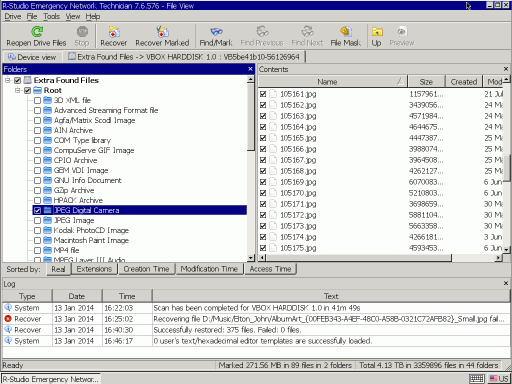
Task: Click the Find Next toolbar icon
Action: coord(307,32)
